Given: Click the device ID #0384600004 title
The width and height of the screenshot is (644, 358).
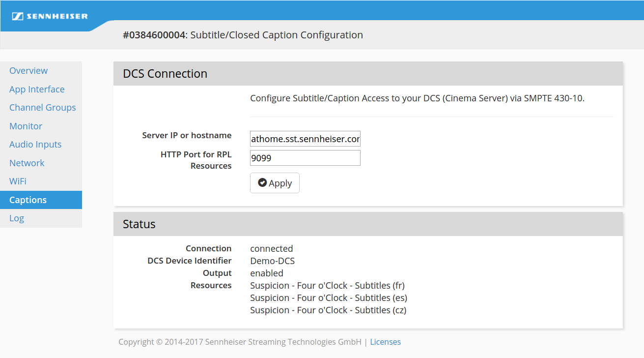Looking at the screenshot, I should click(x=154, y=35).
